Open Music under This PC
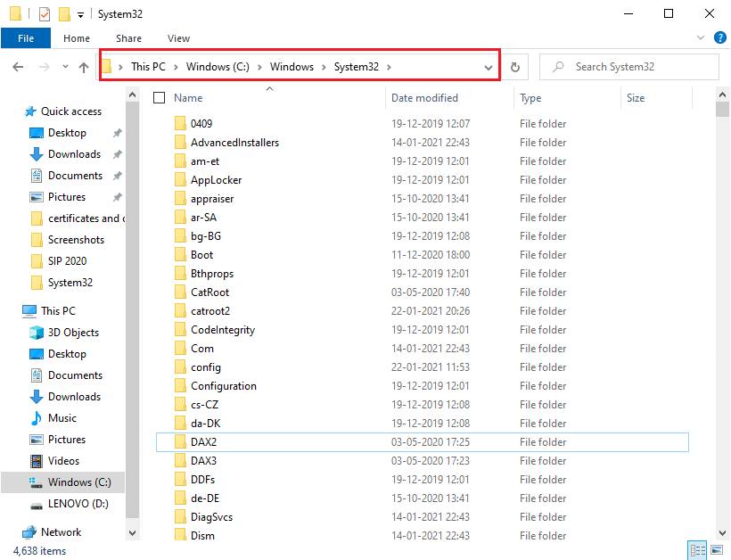The height and width of the screenshot is (560, 731). point(62,418)
